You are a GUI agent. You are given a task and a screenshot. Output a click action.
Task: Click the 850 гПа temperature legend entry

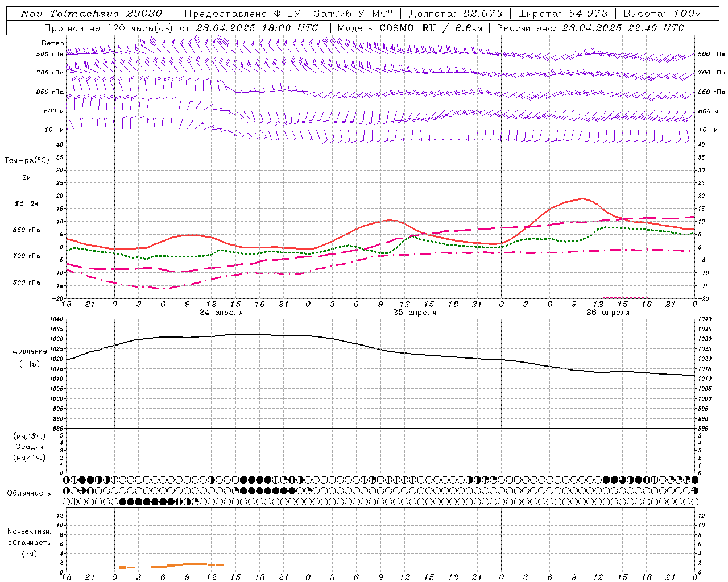26,232
